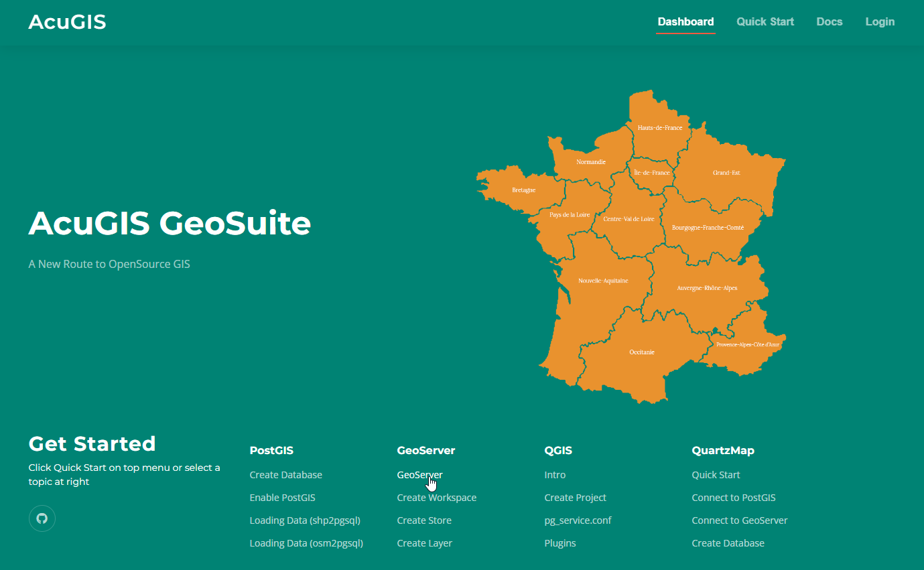Open the QGIS Plugins link
Viewport: 924px width, 570px height.
(x=560, y=543)
